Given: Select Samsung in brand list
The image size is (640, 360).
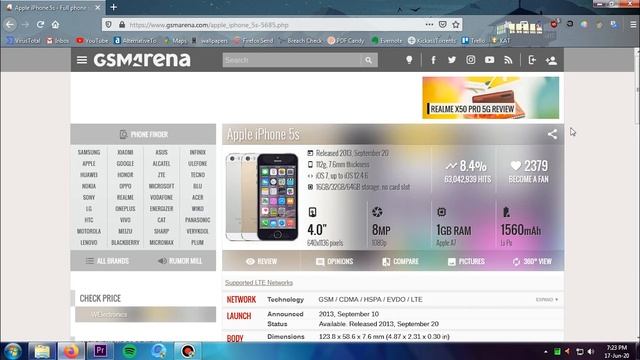Looking at the screenshot, I should 89,152.
